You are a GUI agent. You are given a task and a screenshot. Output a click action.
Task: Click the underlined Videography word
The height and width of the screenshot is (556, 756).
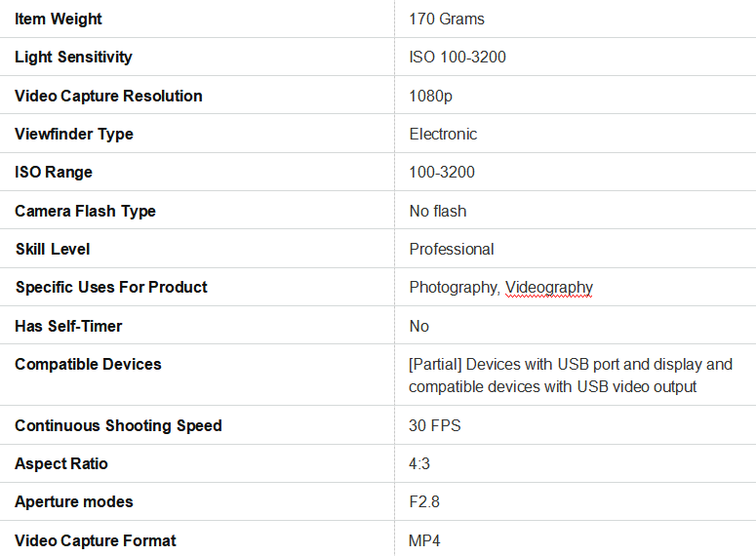pyautogui.click(x=549, y=287)
